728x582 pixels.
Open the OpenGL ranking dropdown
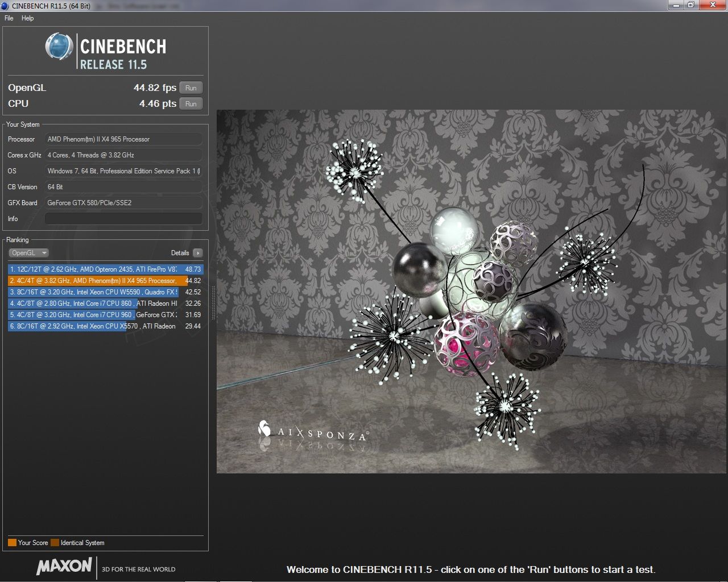coord(28,253)
